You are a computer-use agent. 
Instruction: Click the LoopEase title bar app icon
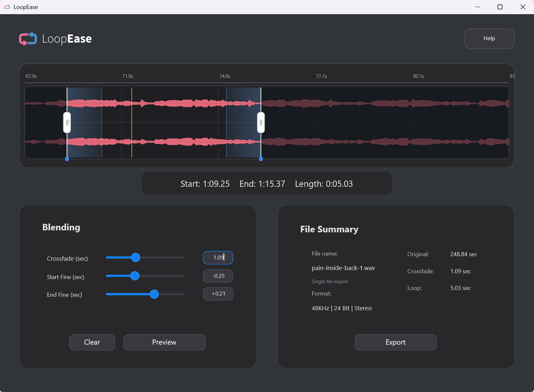pos(7,7)
